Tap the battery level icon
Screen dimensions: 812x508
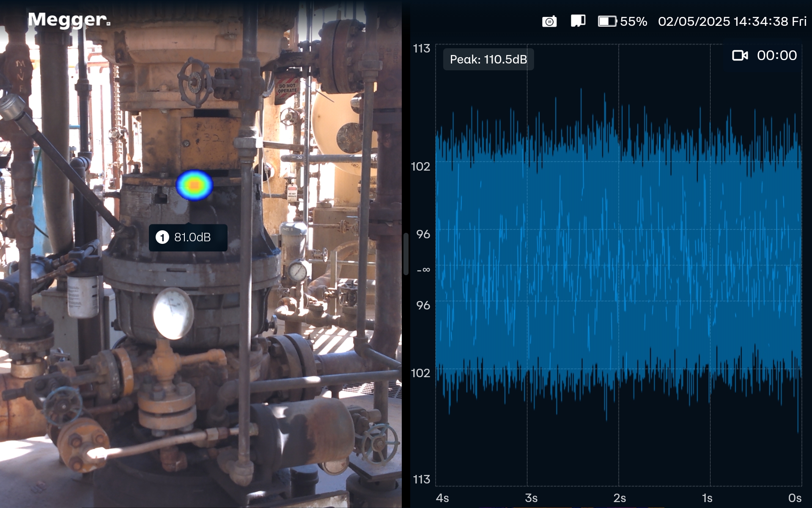[x=607, y=21]
